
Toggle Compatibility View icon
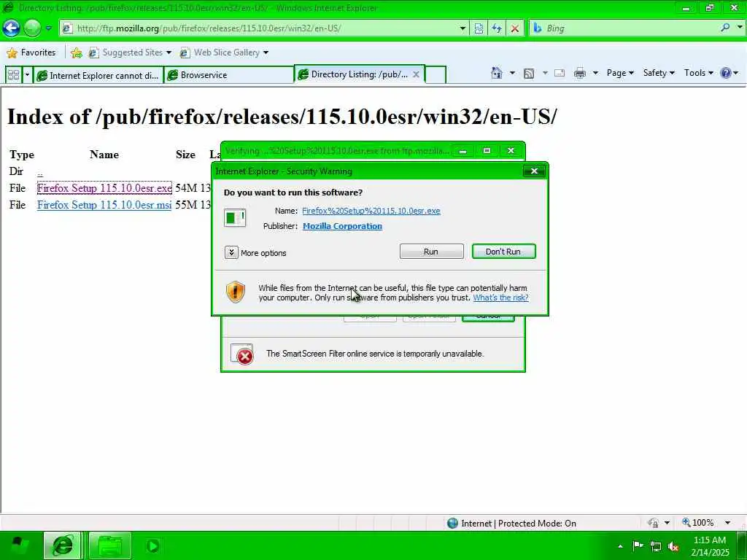point(479,28)
